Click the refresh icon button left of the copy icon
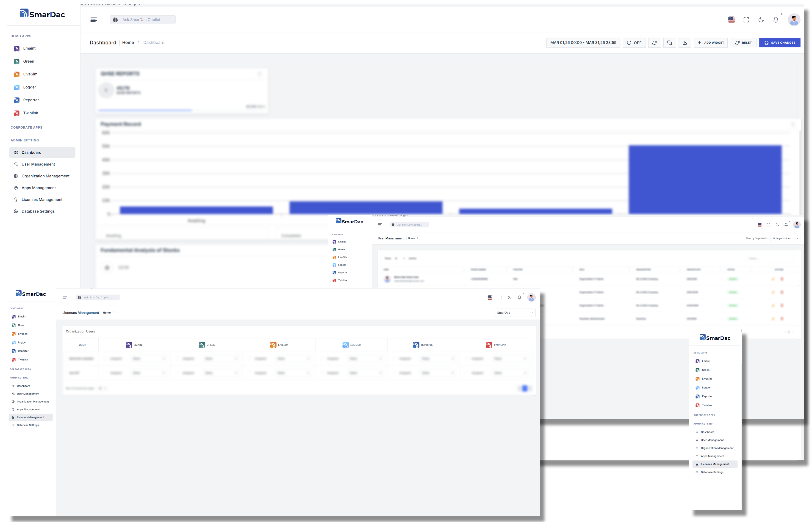The image size is (812, 522). point(654,43)
